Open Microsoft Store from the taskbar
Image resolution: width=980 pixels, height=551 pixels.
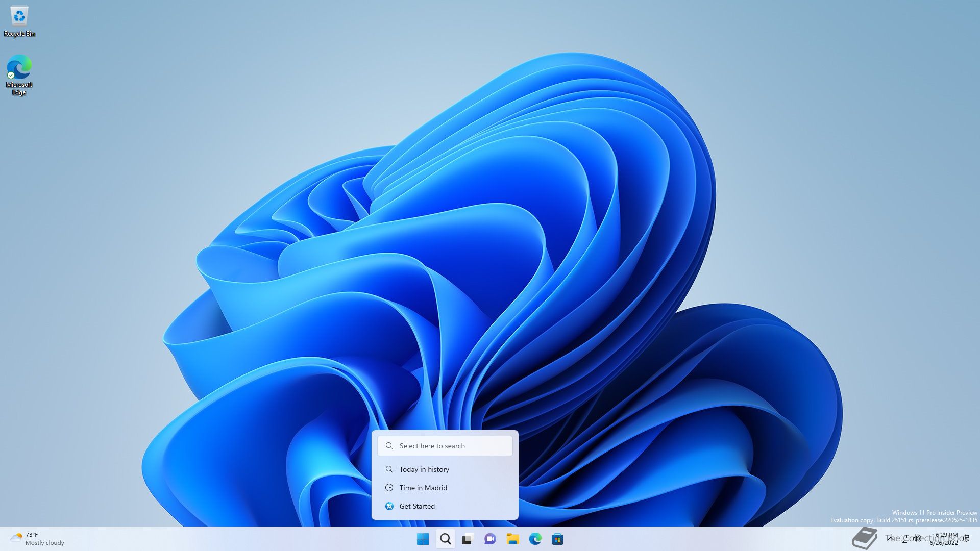point(557,539)
